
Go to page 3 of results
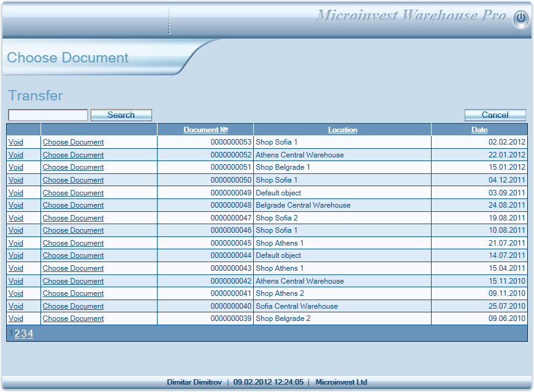point(24,334)
